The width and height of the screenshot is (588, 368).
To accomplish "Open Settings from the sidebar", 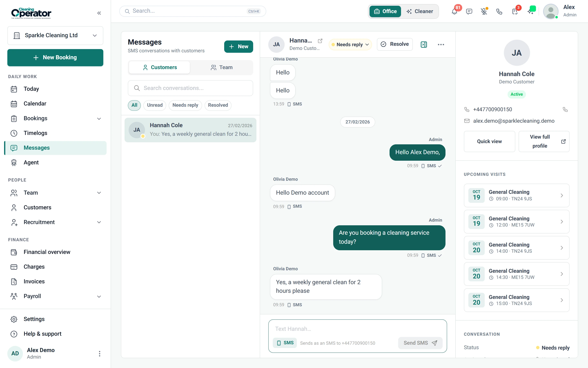I will 55,319.
